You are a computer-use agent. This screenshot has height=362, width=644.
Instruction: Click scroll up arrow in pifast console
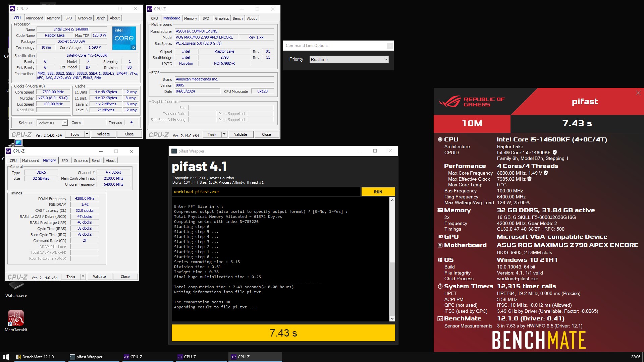pos(392,200)
